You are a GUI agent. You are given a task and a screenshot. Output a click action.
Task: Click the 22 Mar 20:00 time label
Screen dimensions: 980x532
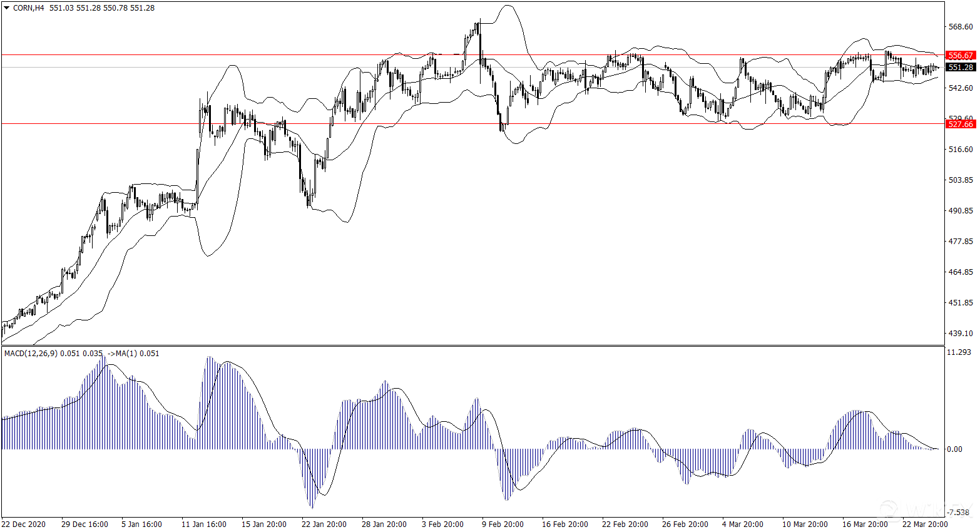(x=925, y=524)
